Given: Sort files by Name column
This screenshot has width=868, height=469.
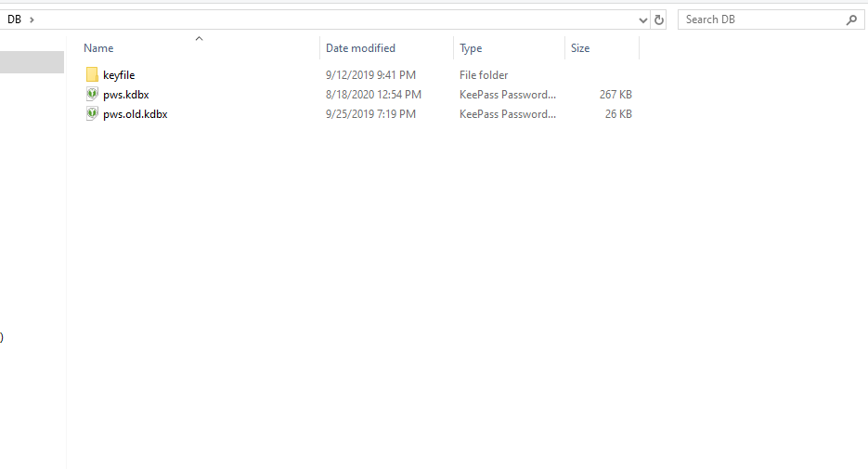Looking at the screenshot, I should (x=98, y=48).
